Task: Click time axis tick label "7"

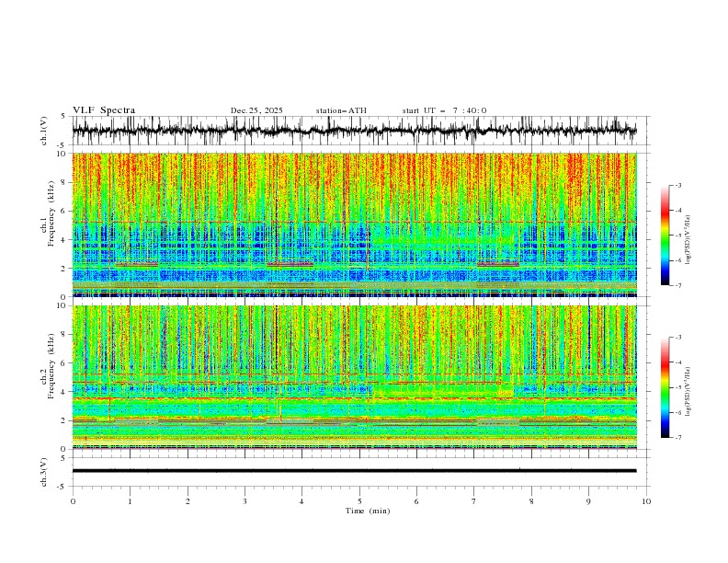Action: pos(474,501)
